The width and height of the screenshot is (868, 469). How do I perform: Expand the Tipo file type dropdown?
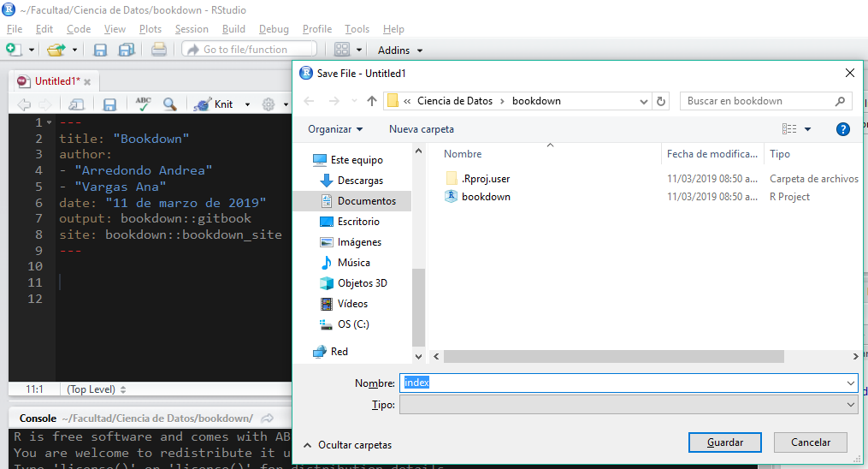[x=850, y=405]
